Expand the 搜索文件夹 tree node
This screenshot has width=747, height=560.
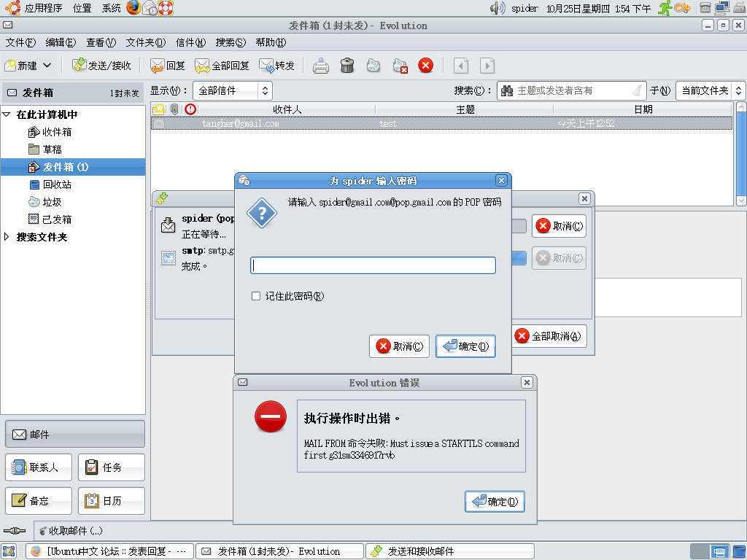pos(7,237)
